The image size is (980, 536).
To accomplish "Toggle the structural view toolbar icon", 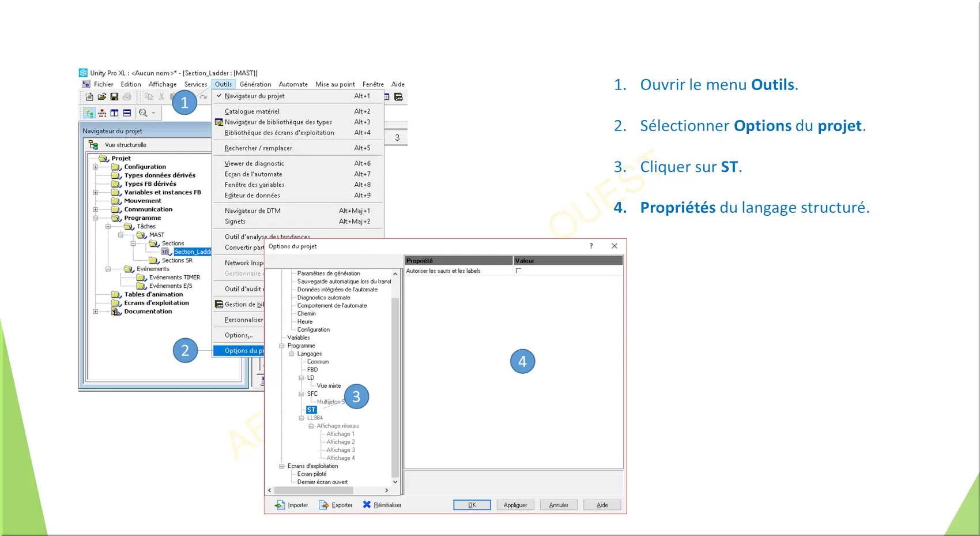I will tap(89, 113).
